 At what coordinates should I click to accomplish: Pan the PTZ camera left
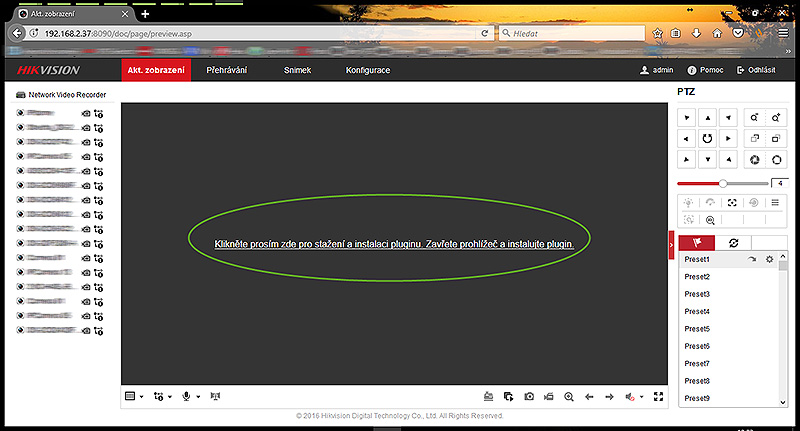686,139
